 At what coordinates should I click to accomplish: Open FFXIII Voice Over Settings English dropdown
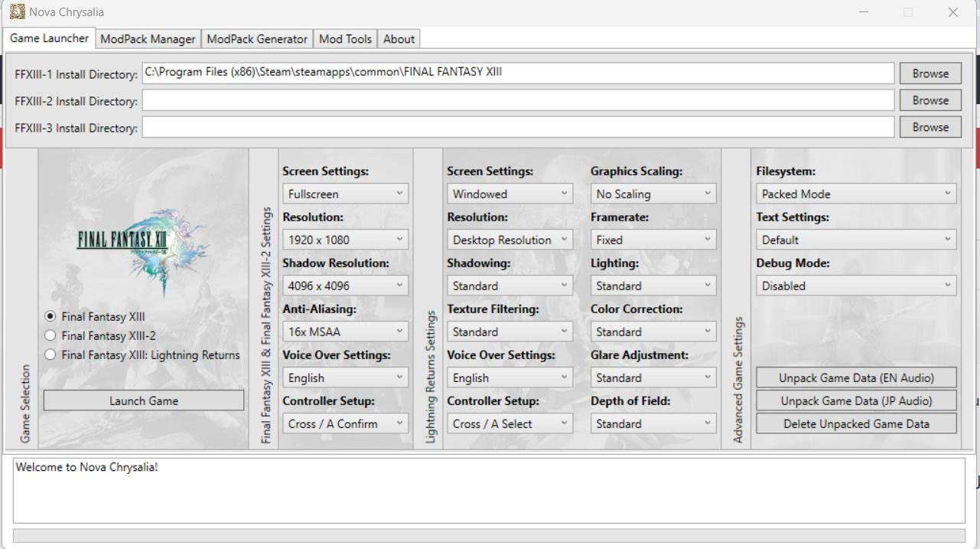click(345, 377)
